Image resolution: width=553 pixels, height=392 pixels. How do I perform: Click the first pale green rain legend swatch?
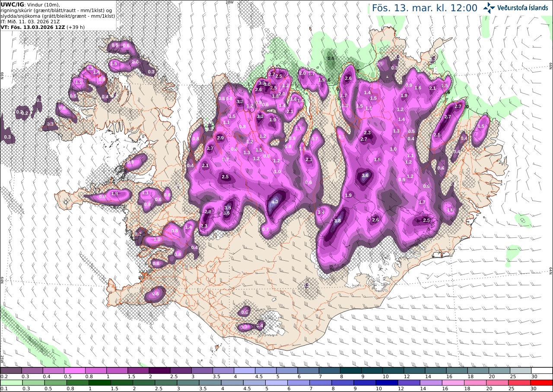point(11,383)
